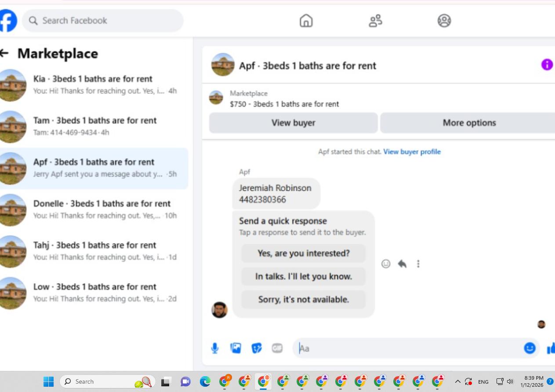Open the clock showing 8:39 PM

532,381
